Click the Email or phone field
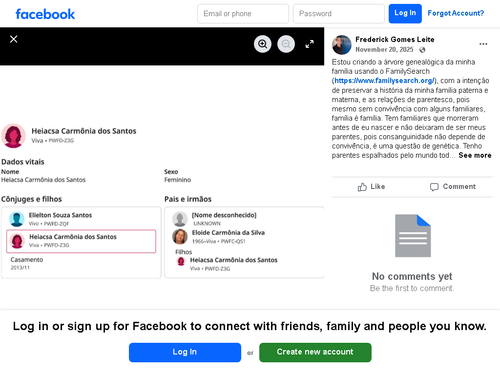 [x=243, y=14]
